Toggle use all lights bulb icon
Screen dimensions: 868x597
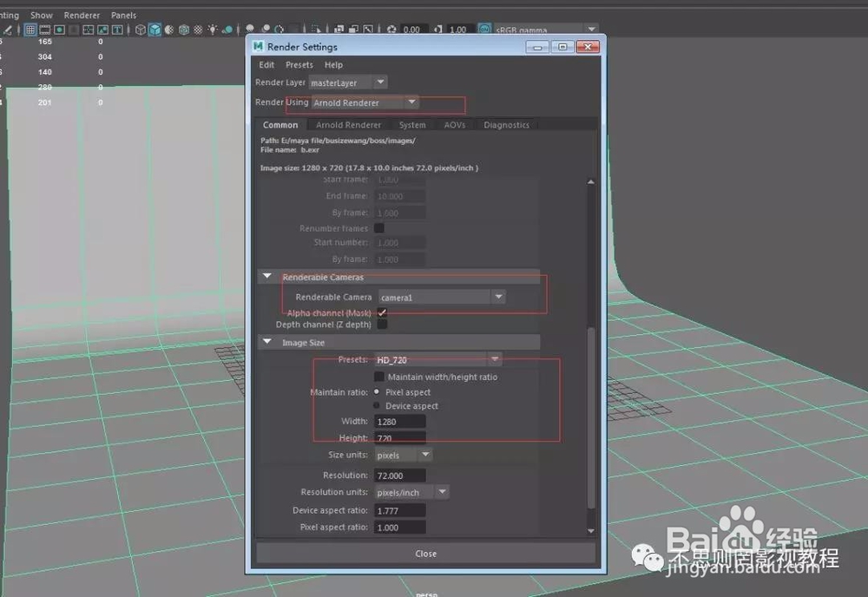(x=213, y=30)
